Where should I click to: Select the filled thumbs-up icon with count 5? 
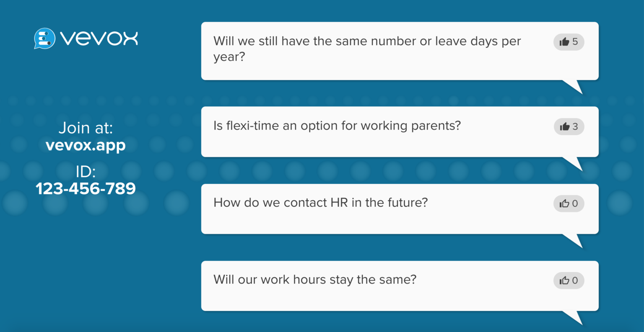[x=569, y=42]
